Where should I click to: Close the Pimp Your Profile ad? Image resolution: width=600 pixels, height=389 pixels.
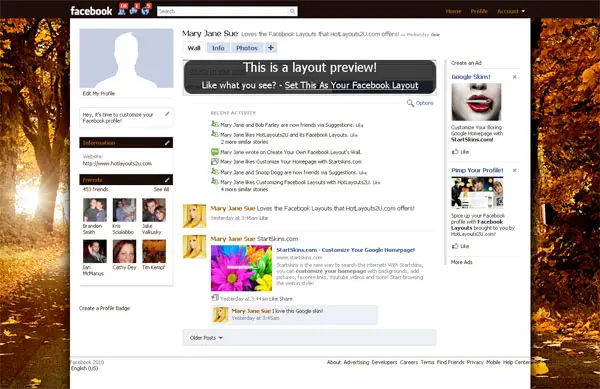515,170
